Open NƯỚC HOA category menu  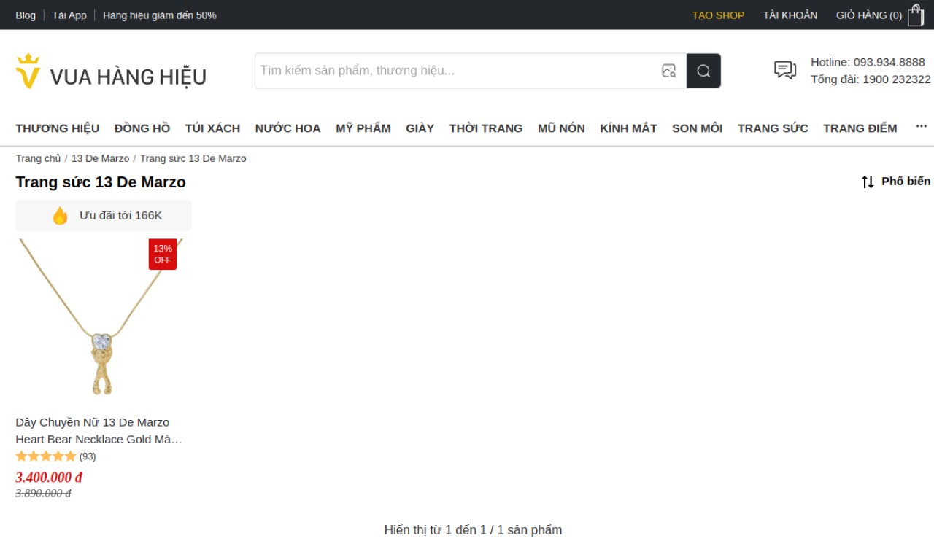click(287, 128)
